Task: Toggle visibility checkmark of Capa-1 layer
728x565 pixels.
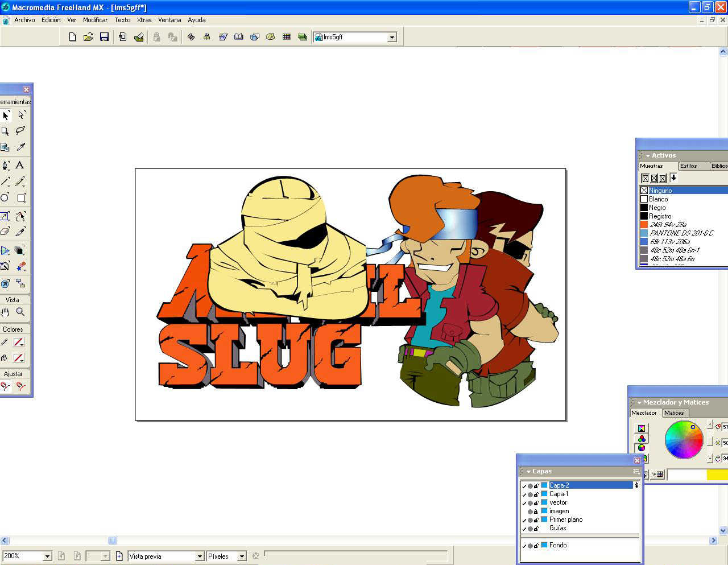Action: tap(524, 494)
